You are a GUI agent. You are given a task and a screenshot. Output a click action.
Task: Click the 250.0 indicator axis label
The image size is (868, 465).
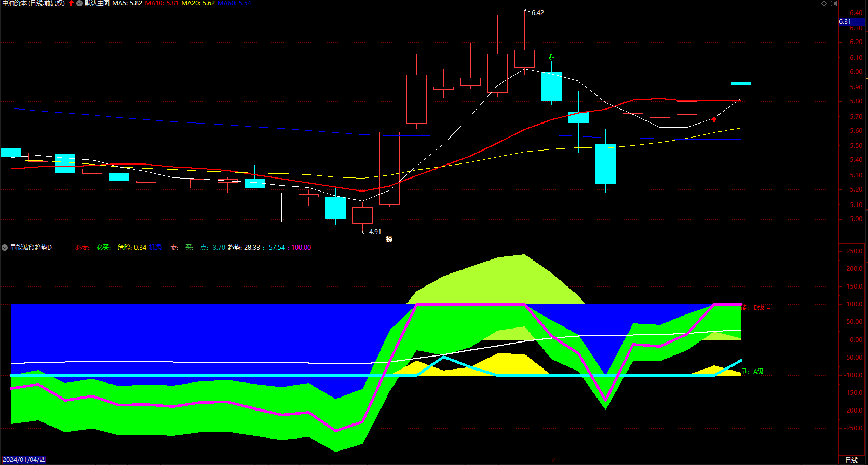[x=855, y=251]
